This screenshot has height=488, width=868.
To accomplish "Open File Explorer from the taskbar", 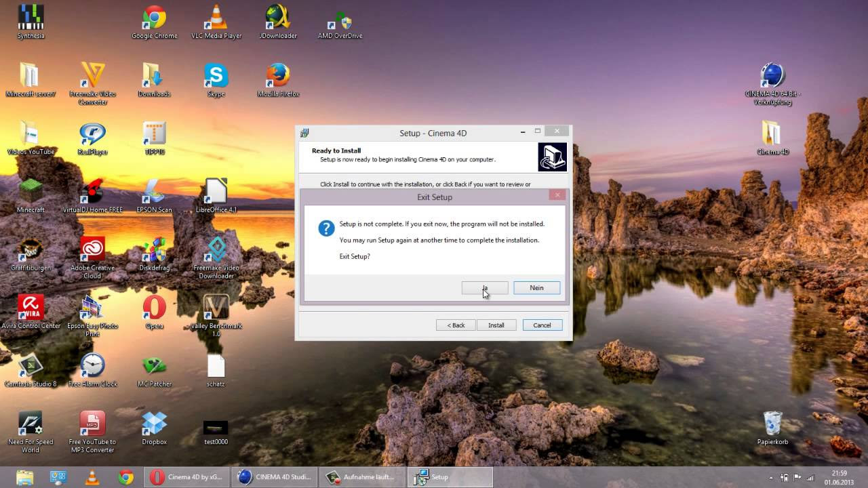I will click(x=25, y=477).
